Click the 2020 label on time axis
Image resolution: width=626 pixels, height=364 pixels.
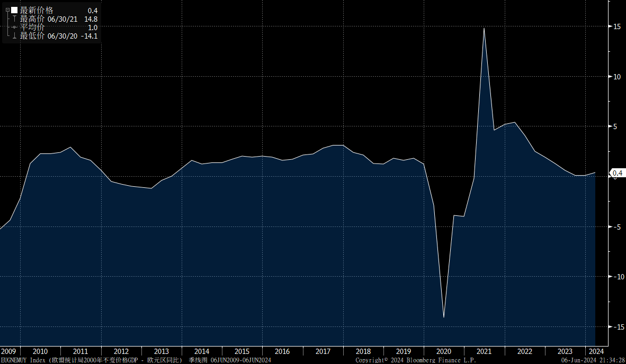tap(443, 351)
